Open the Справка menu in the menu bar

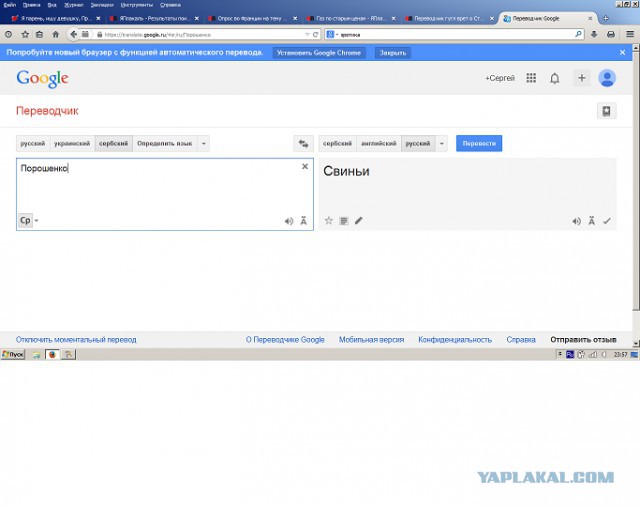click(x=170, y=5)
